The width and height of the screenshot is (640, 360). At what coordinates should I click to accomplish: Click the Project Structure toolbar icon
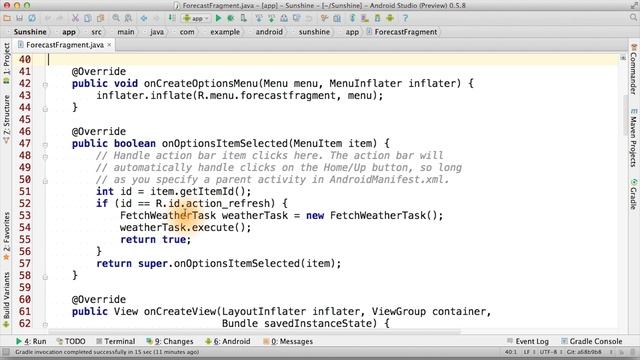tap(337, 18)
